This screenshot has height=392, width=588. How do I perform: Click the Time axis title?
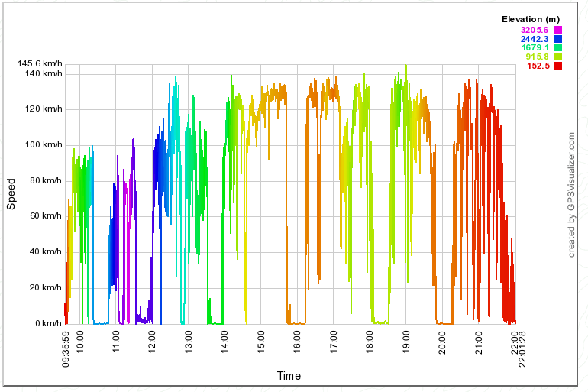click(x=289, y=376)
